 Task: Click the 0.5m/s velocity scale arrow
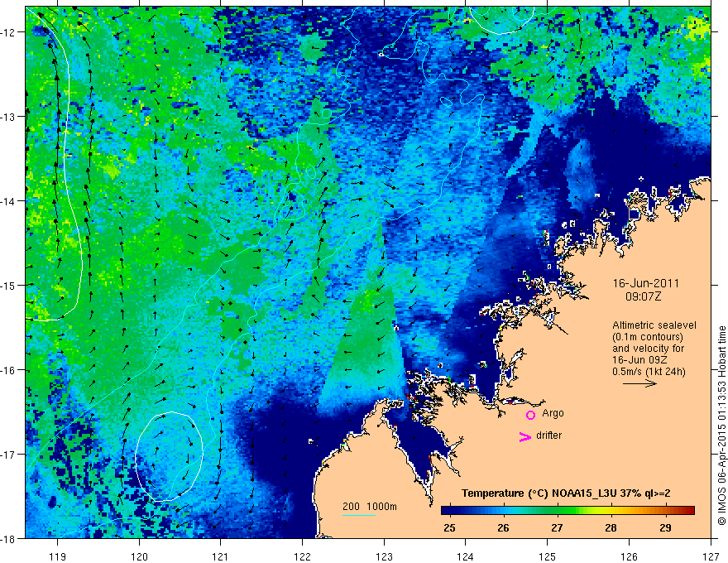pyautogui.click(x=639, y=383)
